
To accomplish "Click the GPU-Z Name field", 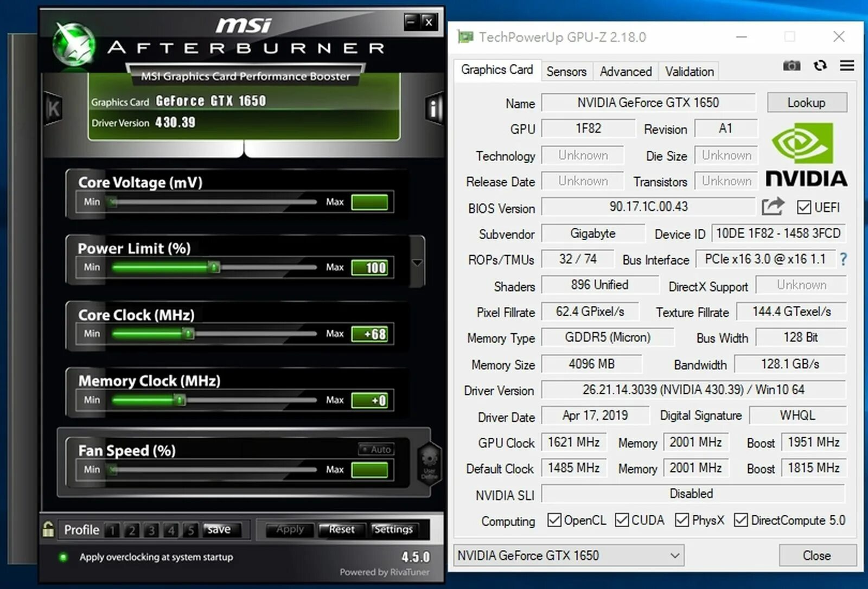I will [x=648, y=103].
